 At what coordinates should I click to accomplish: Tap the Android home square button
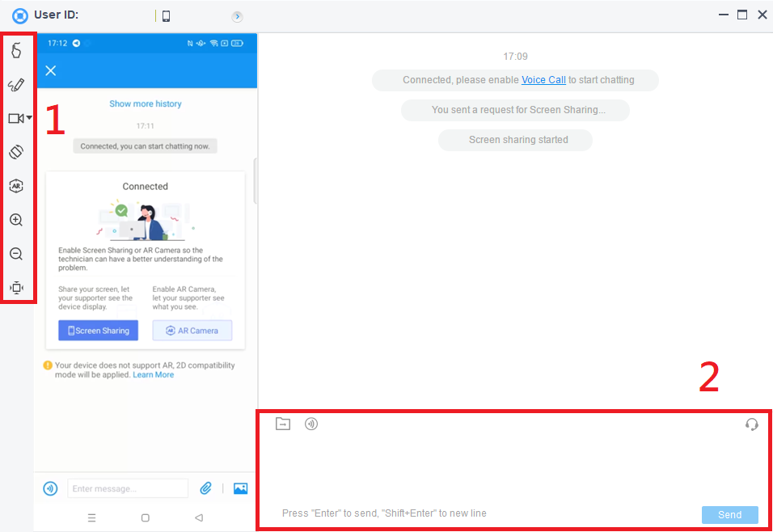pyautogui.click(x=146, y=517)
